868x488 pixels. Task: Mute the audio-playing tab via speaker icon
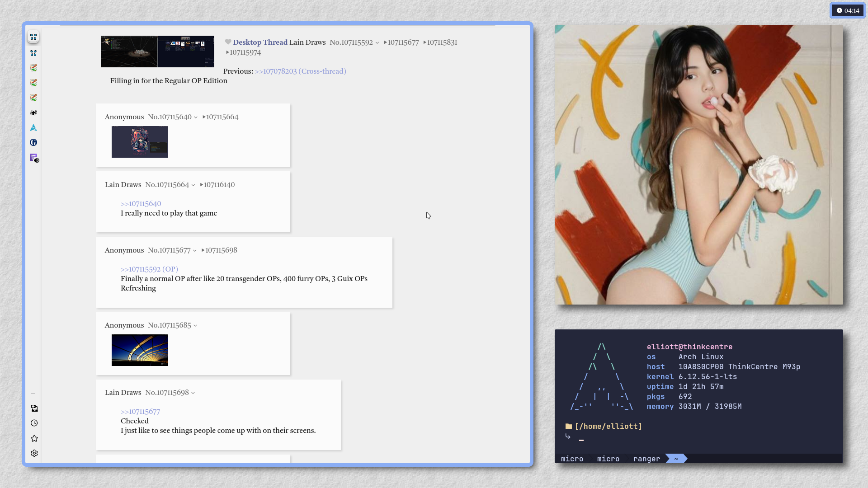point(37,160)
